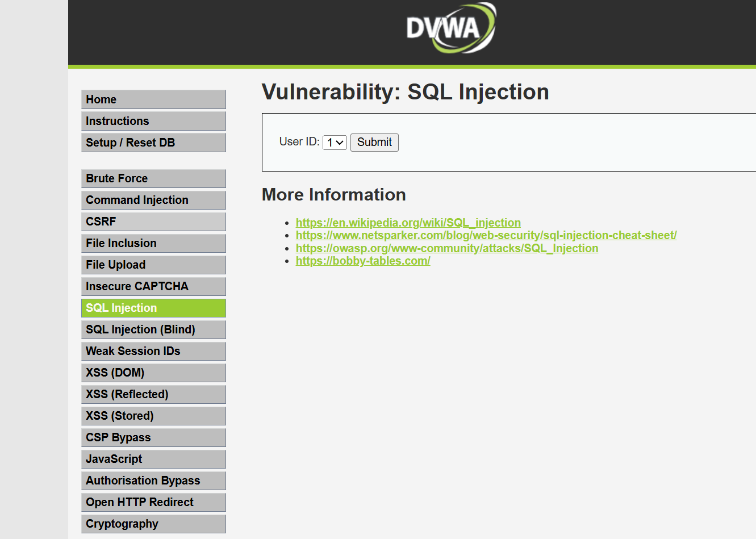Select the highlighted SQL Injection item
Screen dimensions: 756x539
pos(153,308)
